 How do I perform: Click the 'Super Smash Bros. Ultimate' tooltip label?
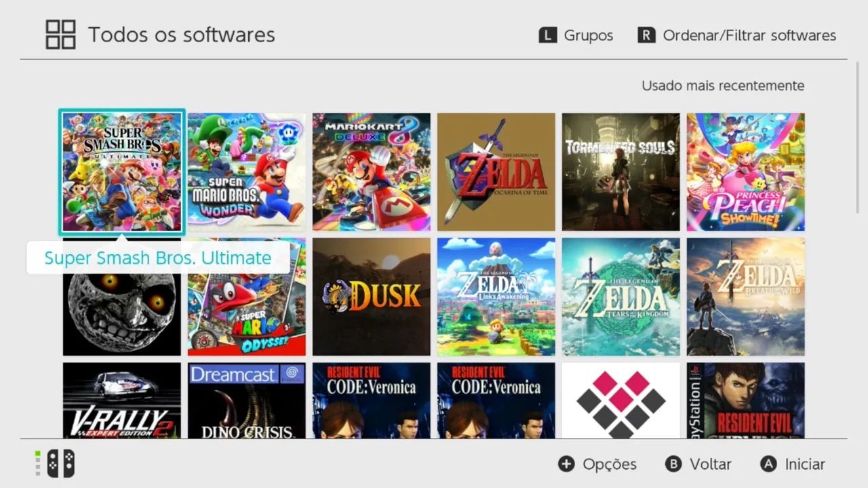(158, 258)
